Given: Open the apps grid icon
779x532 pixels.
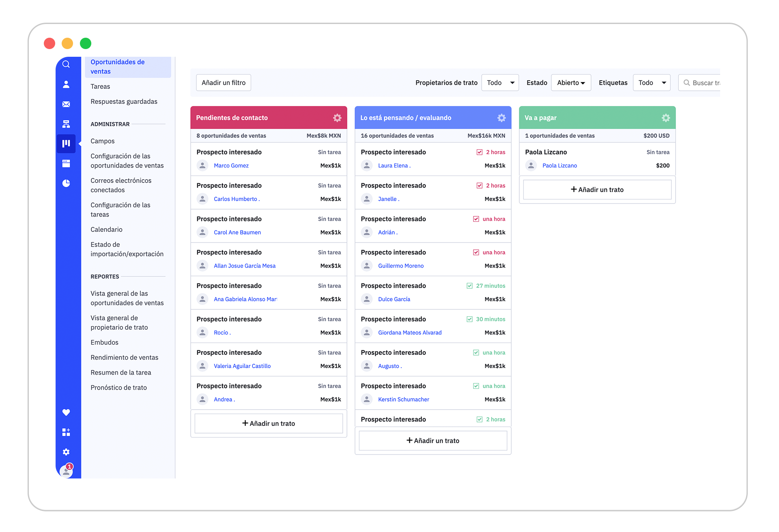Looking at the screenshot, I should pos(66,432).
